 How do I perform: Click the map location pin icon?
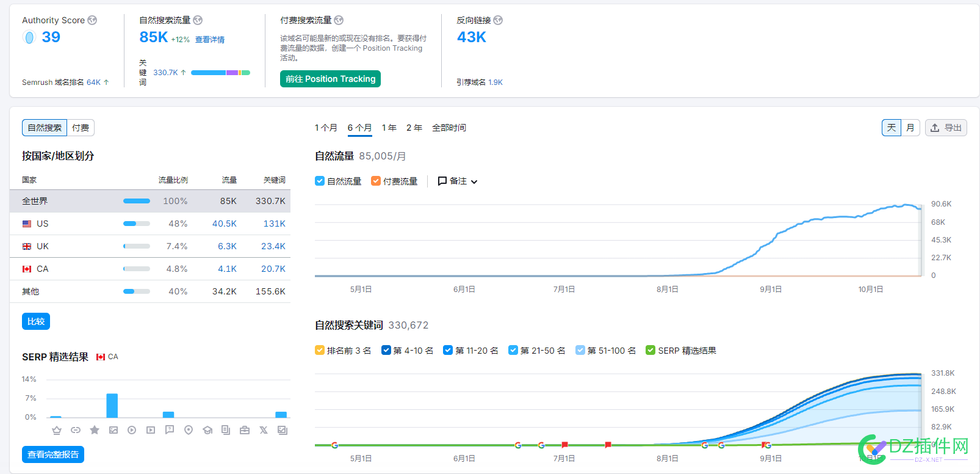pos(189,430)
